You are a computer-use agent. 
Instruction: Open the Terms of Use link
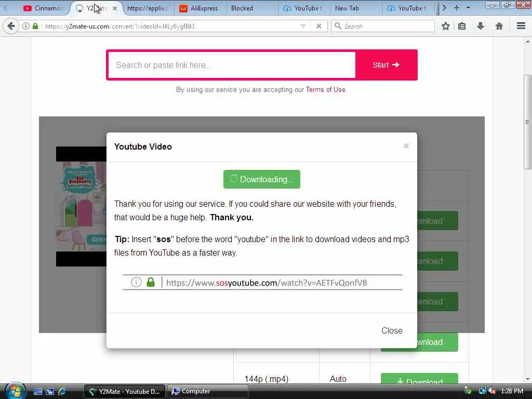(325, 89)
